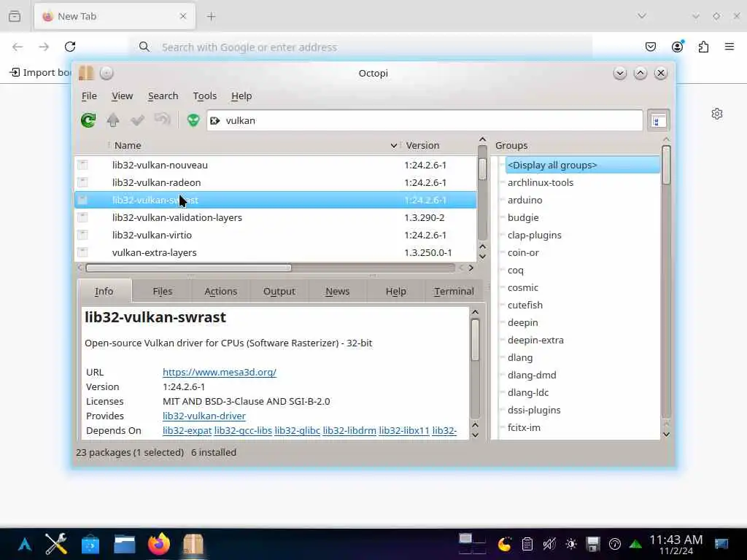Select the cosmic group
The width and height of the screenshot is (747, 560).
[x=523, y=287]
